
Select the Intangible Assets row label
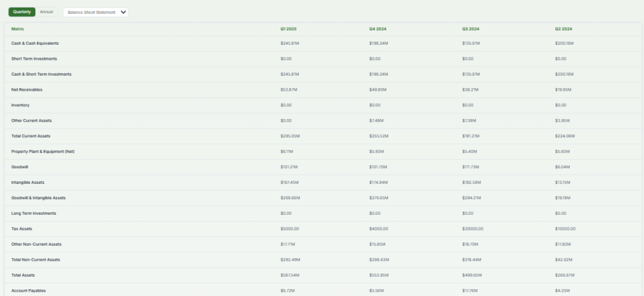click(x=28, y=183)
